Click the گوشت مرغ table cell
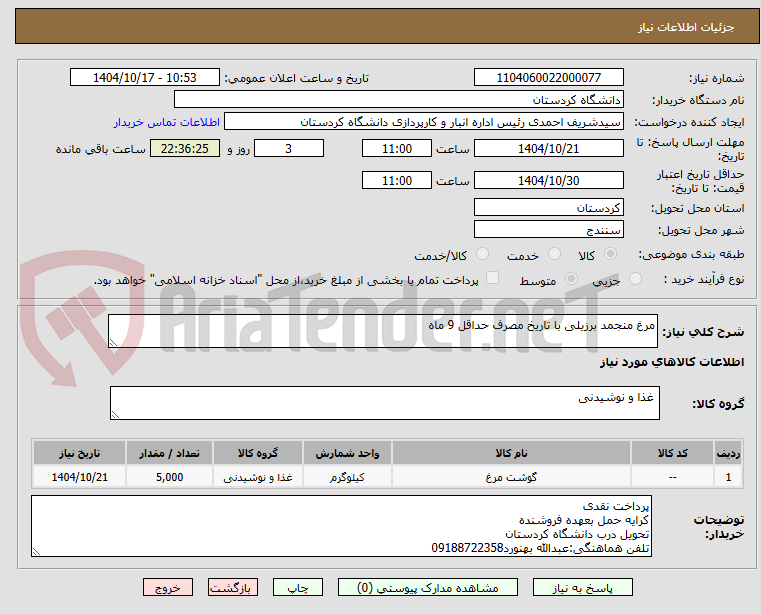761x614 pixels. [511, 477]
